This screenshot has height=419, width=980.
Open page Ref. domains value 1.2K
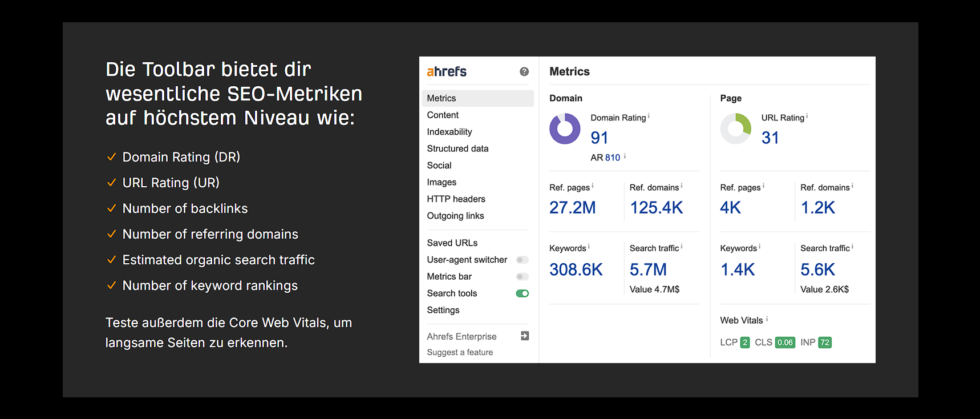tap(817, 207)
